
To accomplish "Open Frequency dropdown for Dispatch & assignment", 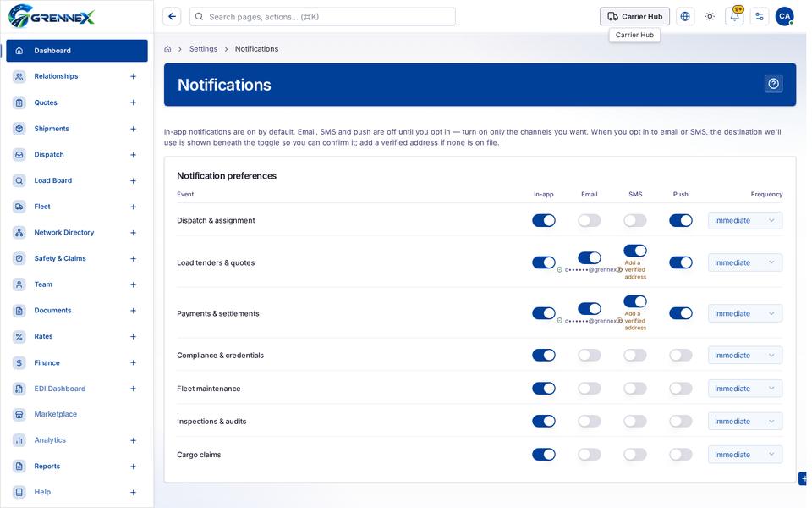I will tap(745, 221).
